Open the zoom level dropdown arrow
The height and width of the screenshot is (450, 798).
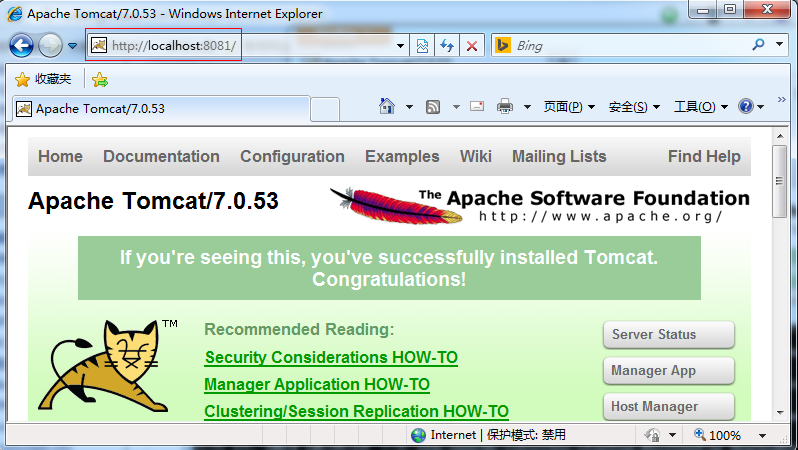[762, 436]
